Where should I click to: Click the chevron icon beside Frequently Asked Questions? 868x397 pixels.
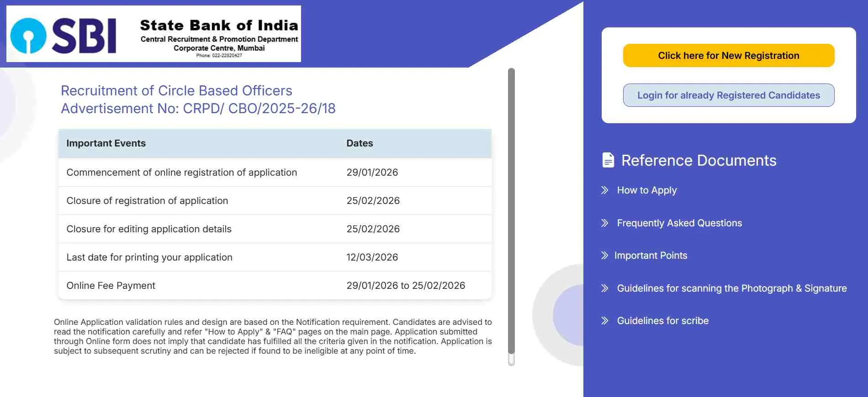point(605,223)
